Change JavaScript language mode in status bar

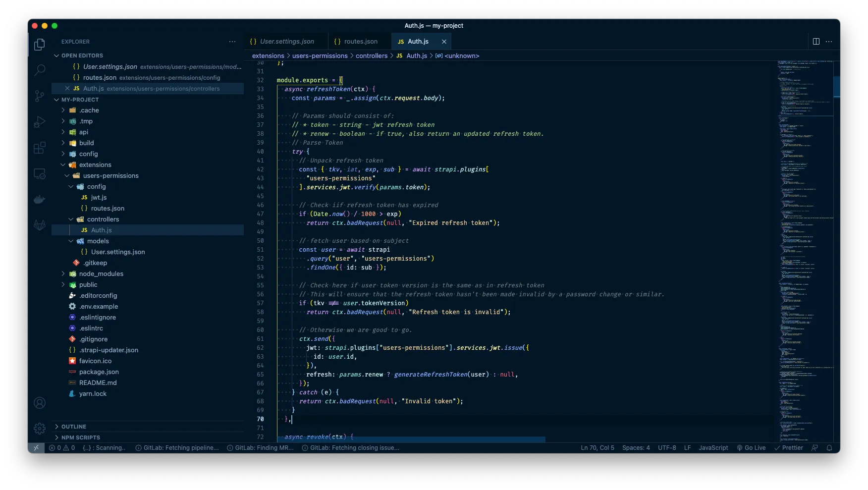713,448
